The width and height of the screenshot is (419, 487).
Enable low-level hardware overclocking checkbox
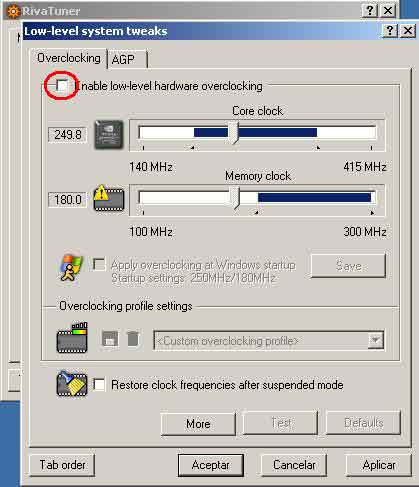click(x=62, y=86)
